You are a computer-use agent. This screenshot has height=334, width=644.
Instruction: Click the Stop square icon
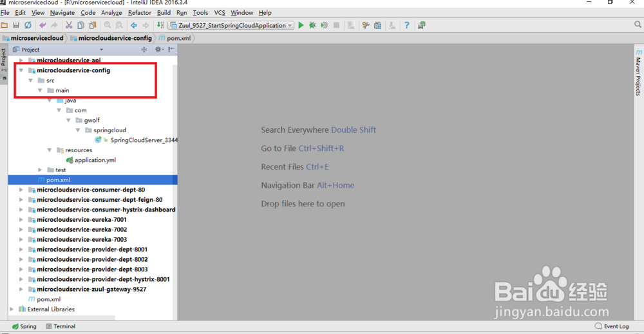(336, 26)
